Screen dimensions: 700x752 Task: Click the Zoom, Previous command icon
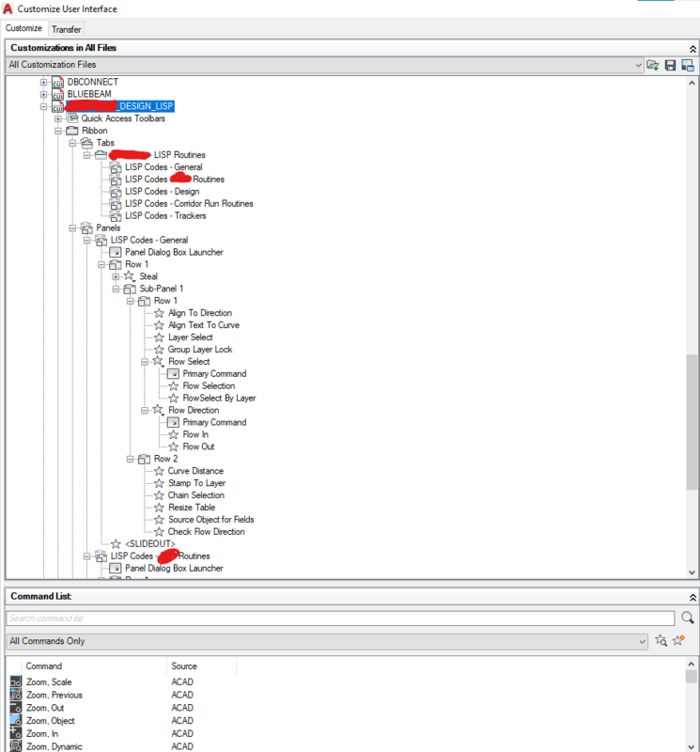coord(16,695)
